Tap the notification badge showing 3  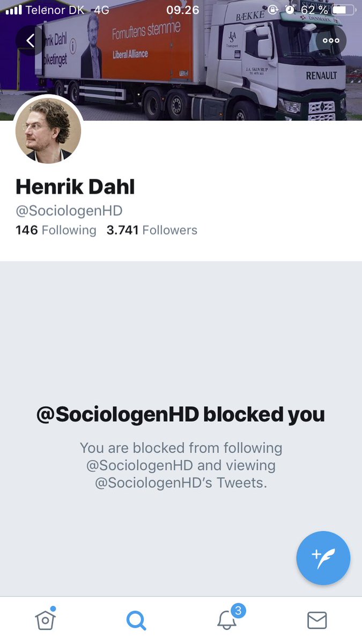tap(239, 610)
